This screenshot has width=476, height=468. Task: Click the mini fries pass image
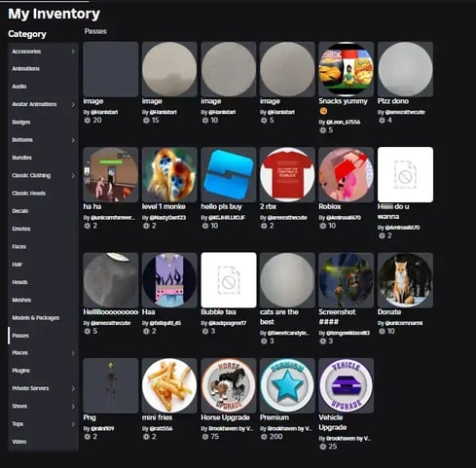[x=169, y=385]
